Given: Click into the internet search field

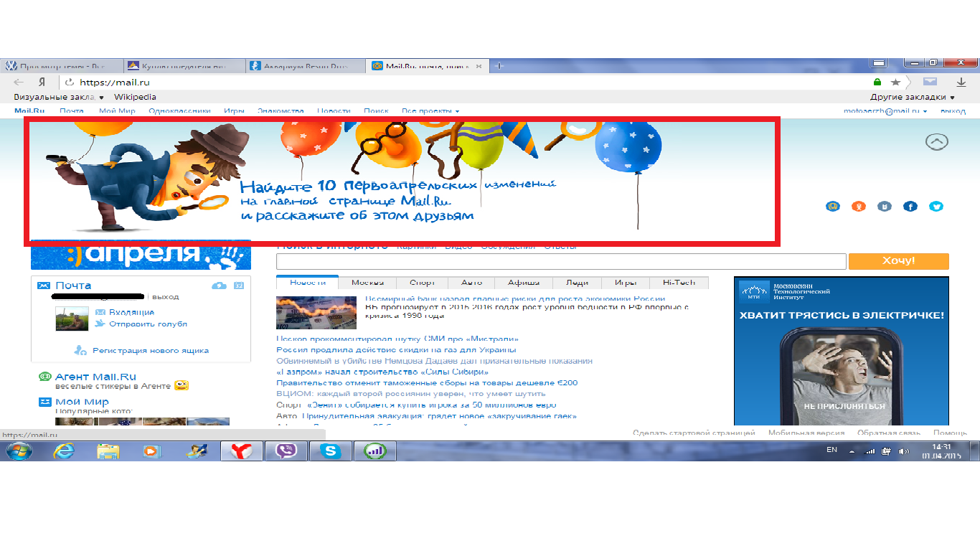Looking at the screenshot, I should tap(560, 261).
